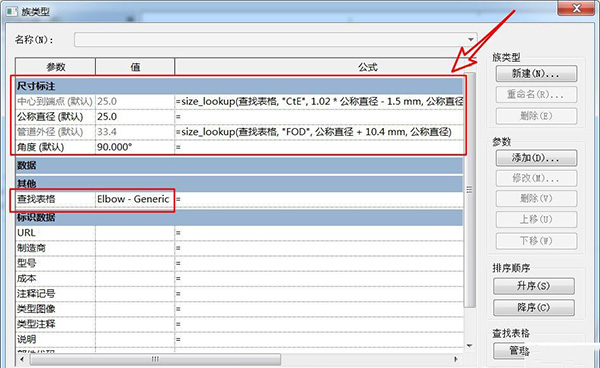Viewport: 600px width, 368px height.
Task: Edit the 公称直径 value 25.0 cell
Action: point(135,117)
